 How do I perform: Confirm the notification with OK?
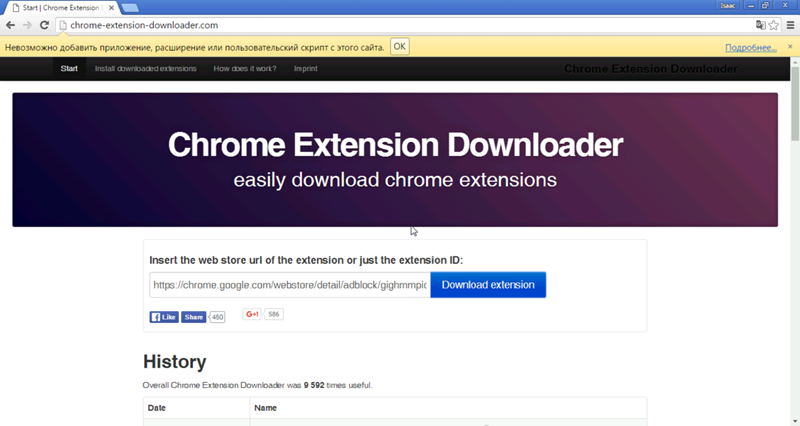tap(399, 46)
